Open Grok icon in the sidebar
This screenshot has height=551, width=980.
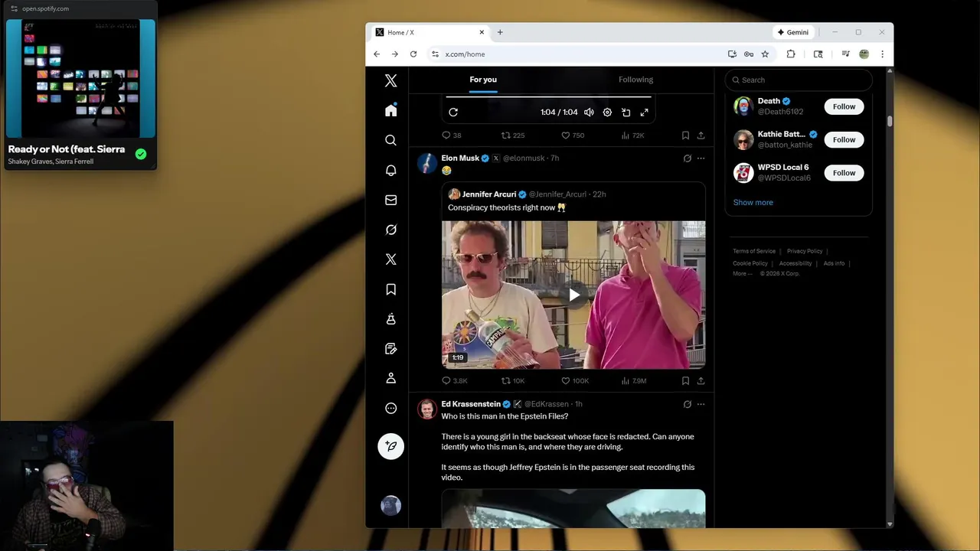pos(390,230)
